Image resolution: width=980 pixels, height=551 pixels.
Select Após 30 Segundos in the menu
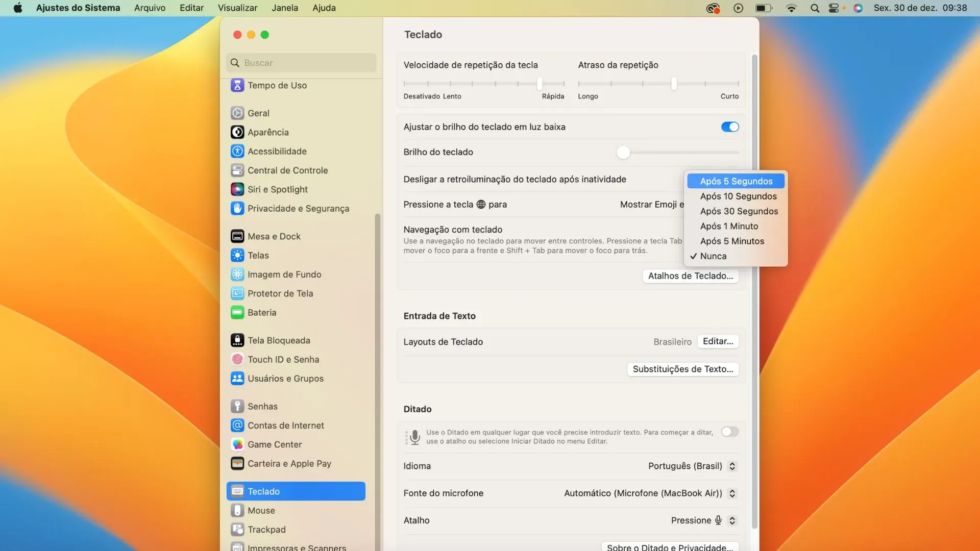coord(739,211)
